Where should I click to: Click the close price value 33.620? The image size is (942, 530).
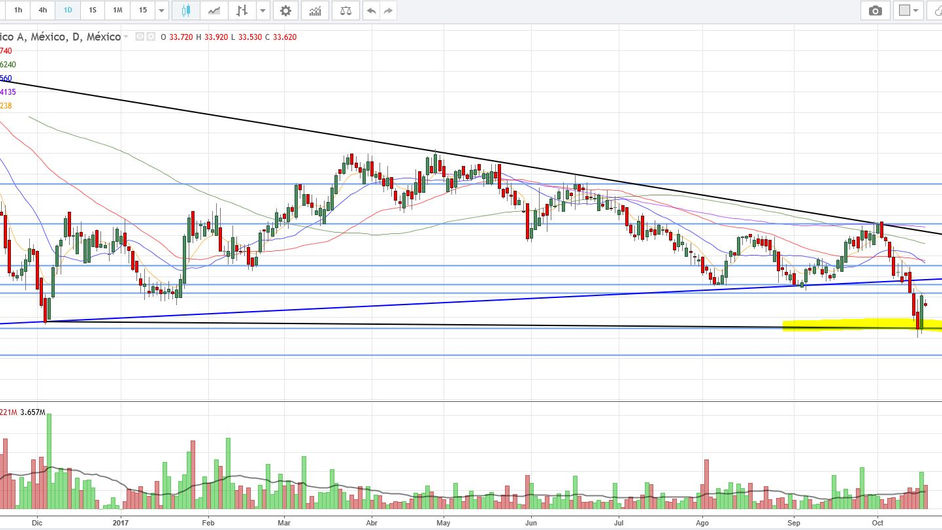point(285,37)
